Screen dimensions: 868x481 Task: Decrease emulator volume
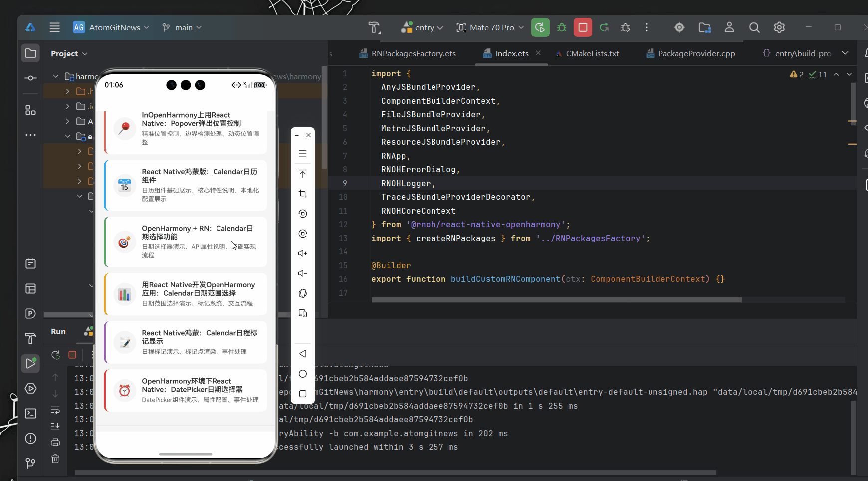point(303,273)
